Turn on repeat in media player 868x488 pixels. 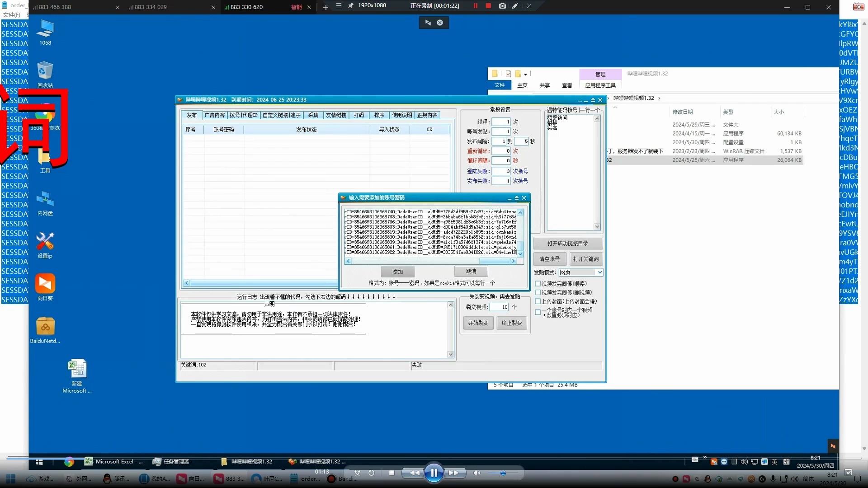(371, 473)
